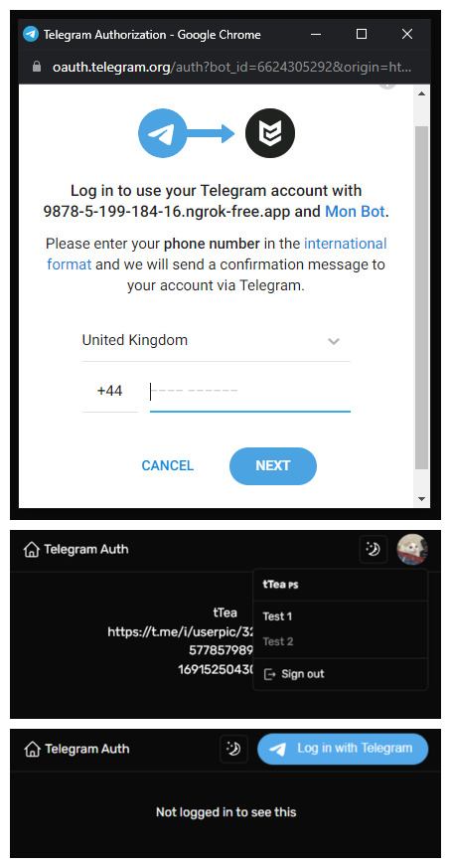Click the Log in with Telegram button
The width and height of the screenshot is (451, 868).
point(343,749)
